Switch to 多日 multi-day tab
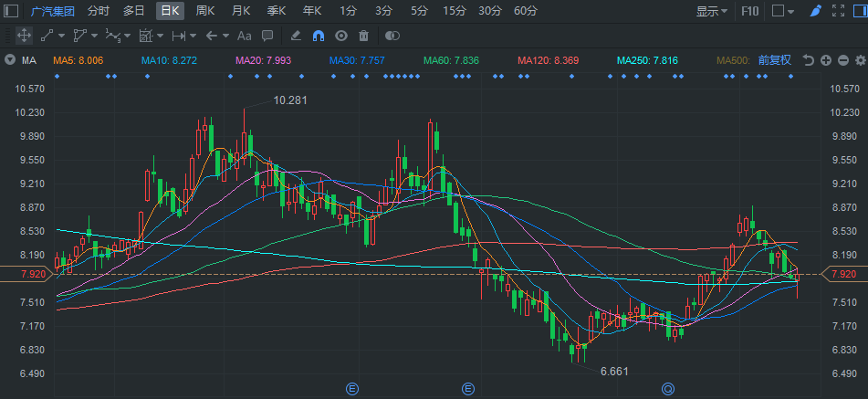Screen dimensions: 868x399 coord(134,11)
